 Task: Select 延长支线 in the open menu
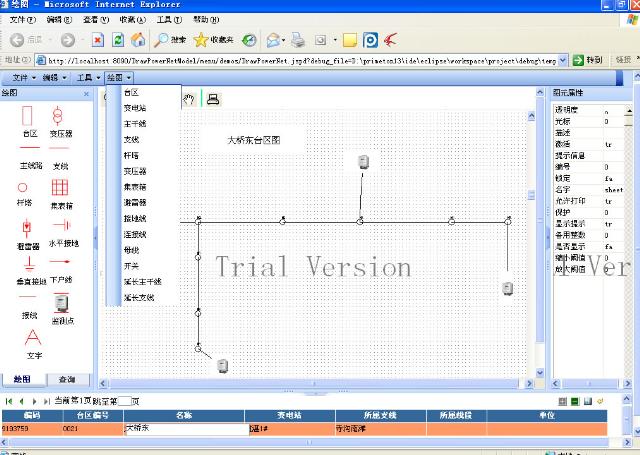pyautogui.click(x=140, y=298)
